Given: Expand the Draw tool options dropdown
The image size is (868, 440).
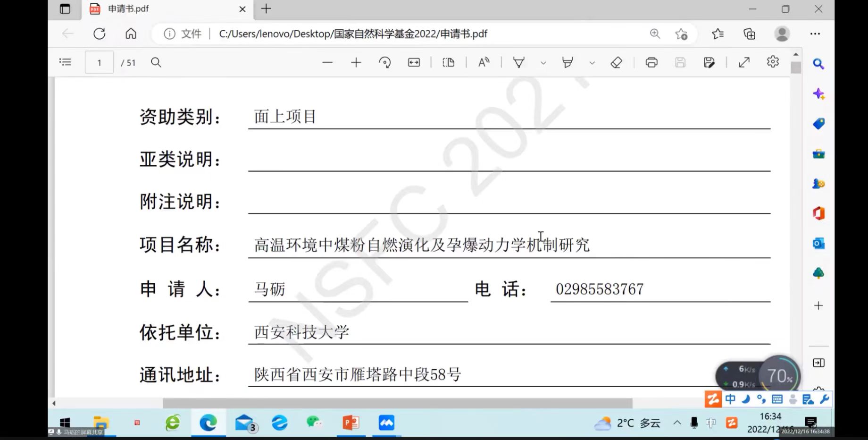Looking at the screenshot, I should (x=543, y=63).
